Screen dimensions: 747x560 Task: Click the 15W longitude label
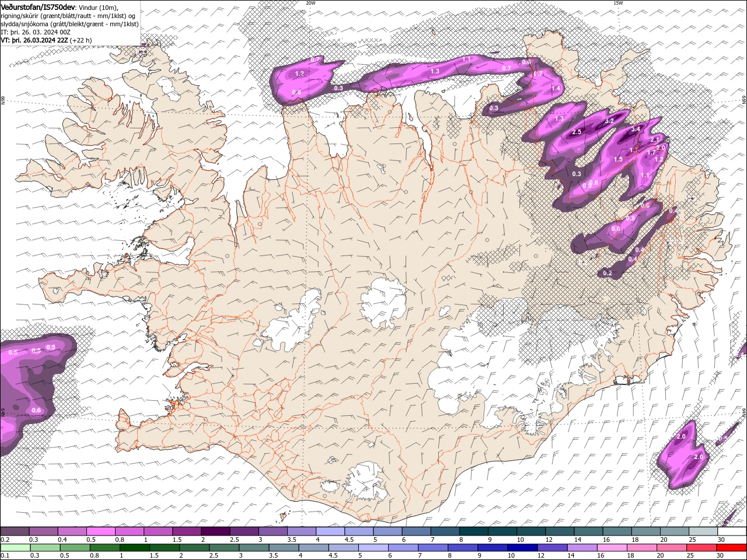tap(618, 3)
